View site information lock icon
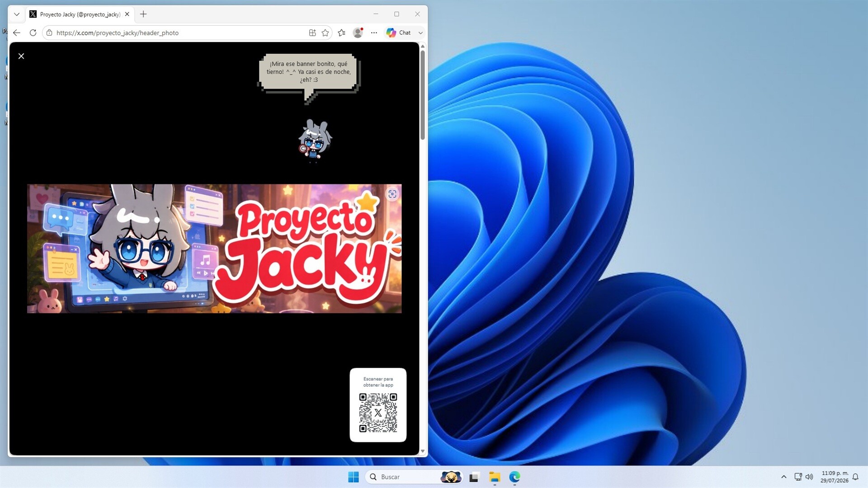This screenshot has height=488, width=868. click(x=49, y=33)
